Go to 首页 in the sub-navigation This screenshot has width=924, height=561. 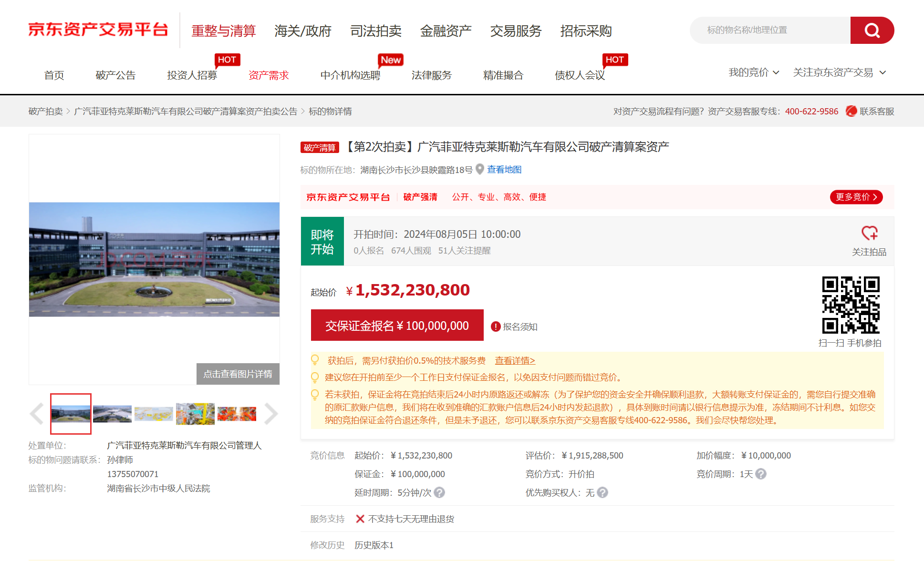click(54, 75)
